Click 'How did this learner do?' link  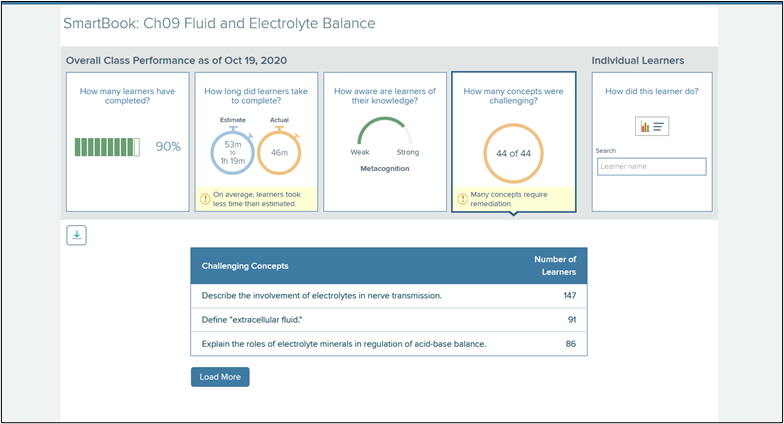pos(652,92)
